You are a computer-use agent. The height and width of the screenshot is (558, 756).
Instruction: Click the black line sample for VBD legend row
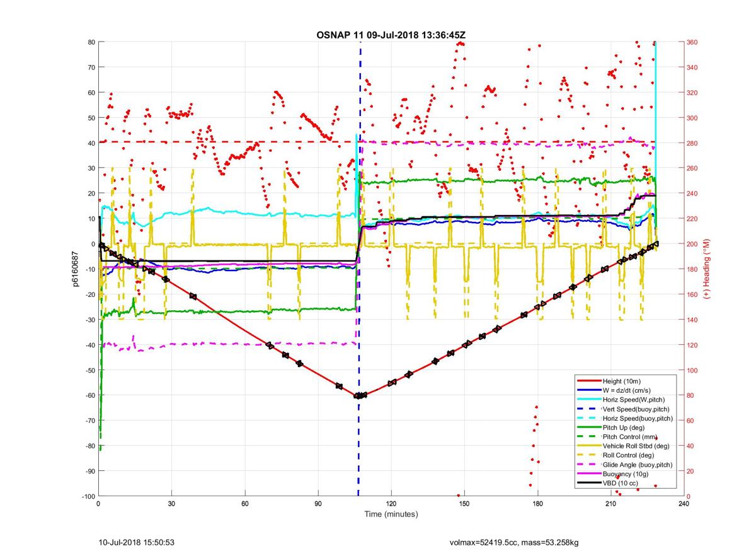[588, 483]
